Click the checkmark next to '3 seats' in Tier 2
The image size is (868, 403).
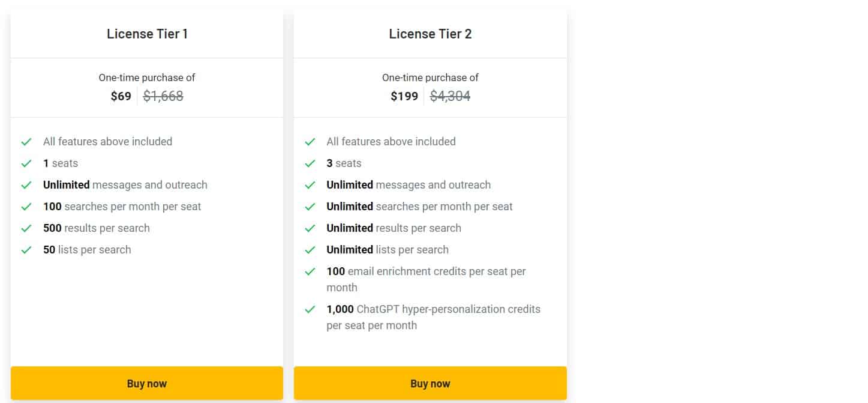[x=310, y=163]
